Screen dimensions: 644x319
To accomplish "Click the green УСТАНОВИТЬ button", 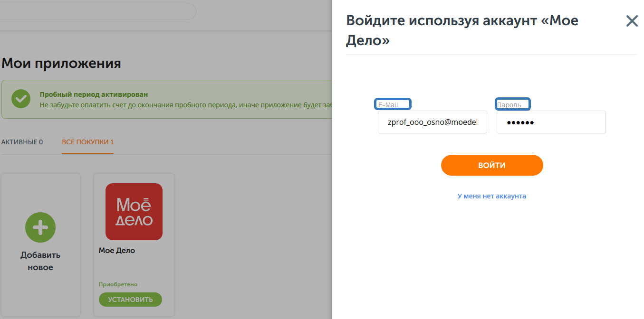I will 130,300.
